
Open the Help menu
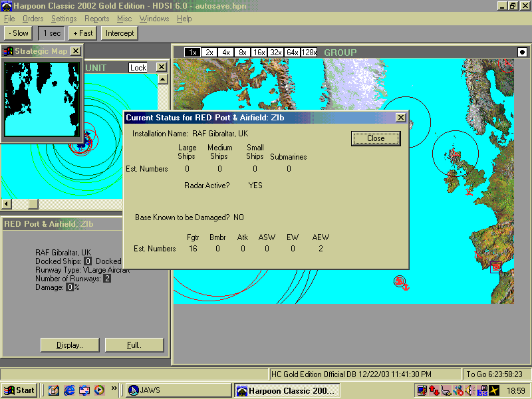pyautogui.click(x=184, y=19)
